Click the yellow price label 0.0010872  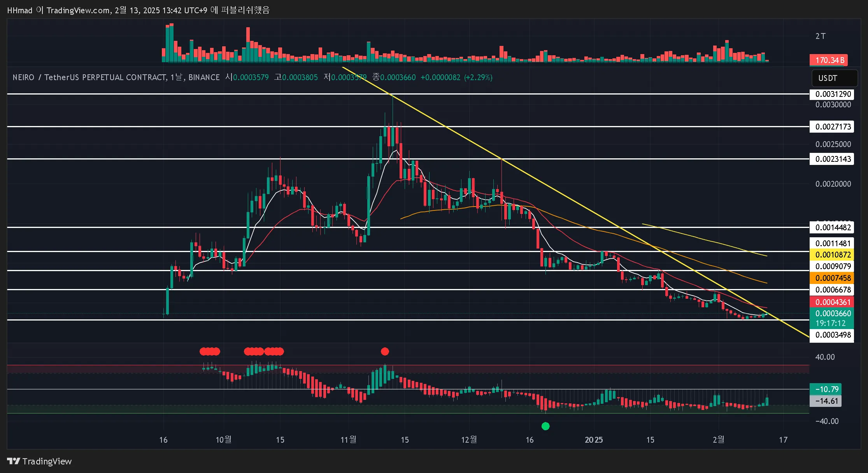[832, 255]
